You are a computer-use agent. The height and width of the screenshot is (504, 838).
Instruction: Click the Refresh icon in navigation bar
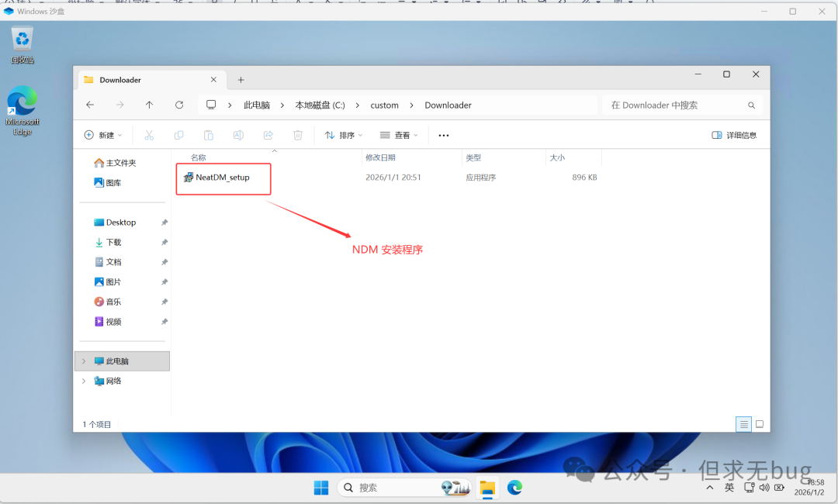click(179, 105)
